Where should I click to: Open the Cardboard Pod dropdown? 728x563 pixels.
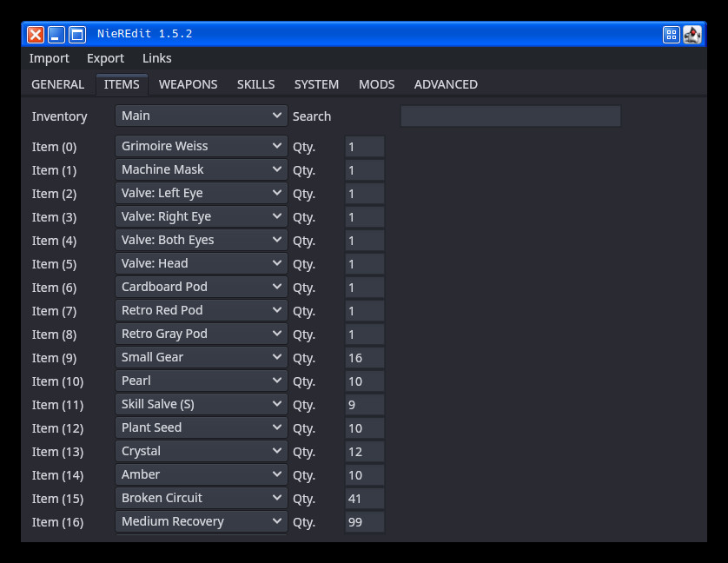pyautogui.click(x=201, y=287)
